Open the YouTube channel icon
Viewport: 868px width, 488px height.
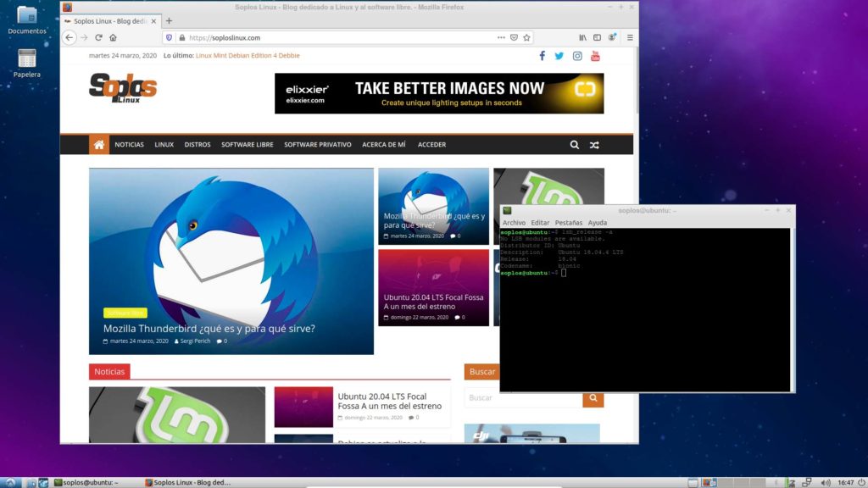pyautogui.click(x=595, y=55)
